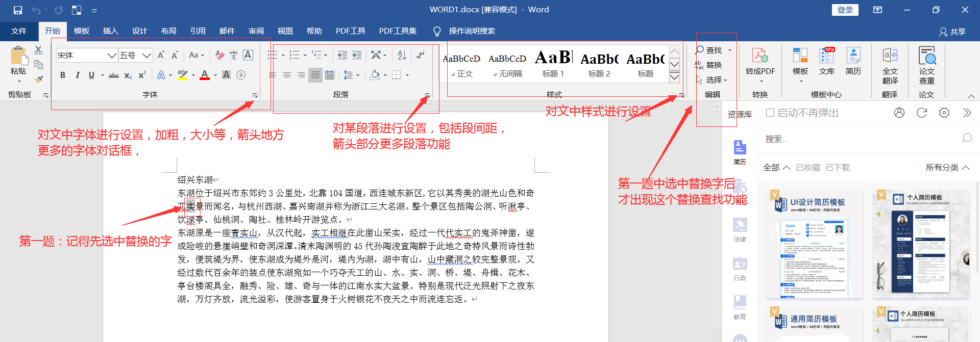Image resolution: width=980 pixels, height=342 pixels.
Task: Click the red font color swatch
Action: coord(205,75)
